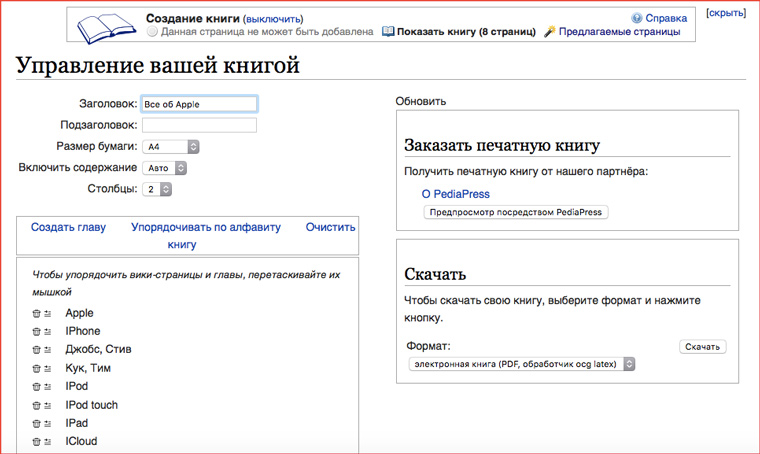Image resolution: width=760 pixels, height=454 pixels.
Task: Click the help icon beside Справка
Action: pyautogui.click(x=636, y=18)
